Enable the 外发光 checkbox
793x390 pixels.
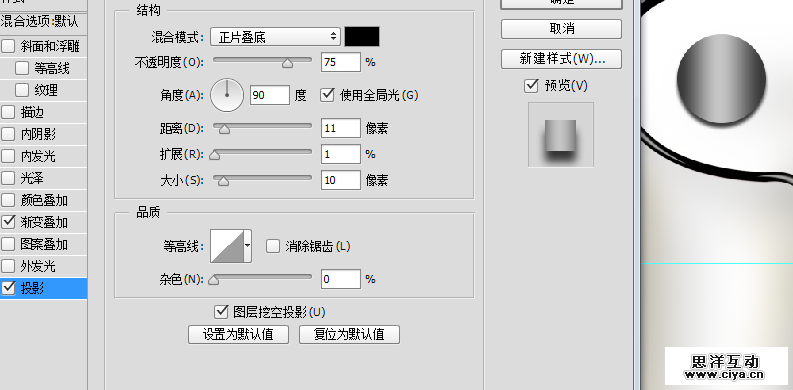tap(8, 266)
